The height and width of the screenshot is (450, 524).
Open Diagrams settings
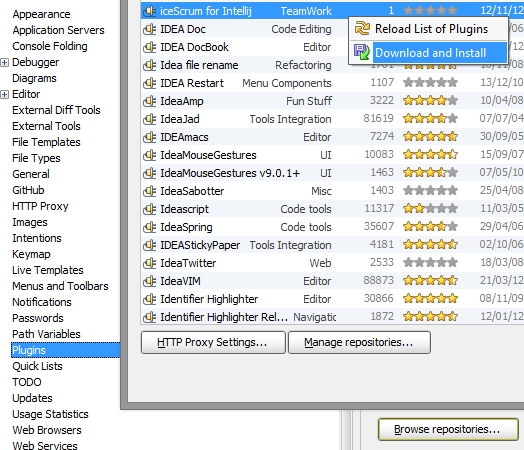pyautogui.click(x=34, y=79)
